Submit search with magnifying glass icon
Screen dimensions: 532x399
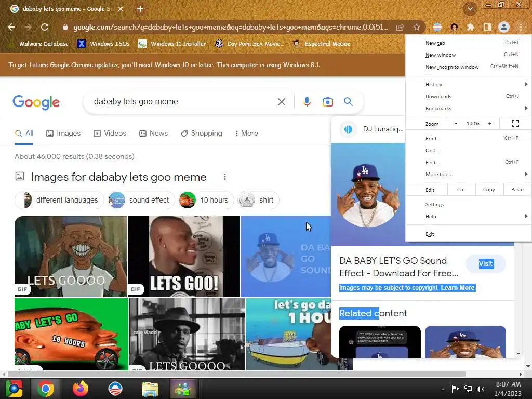348,102
